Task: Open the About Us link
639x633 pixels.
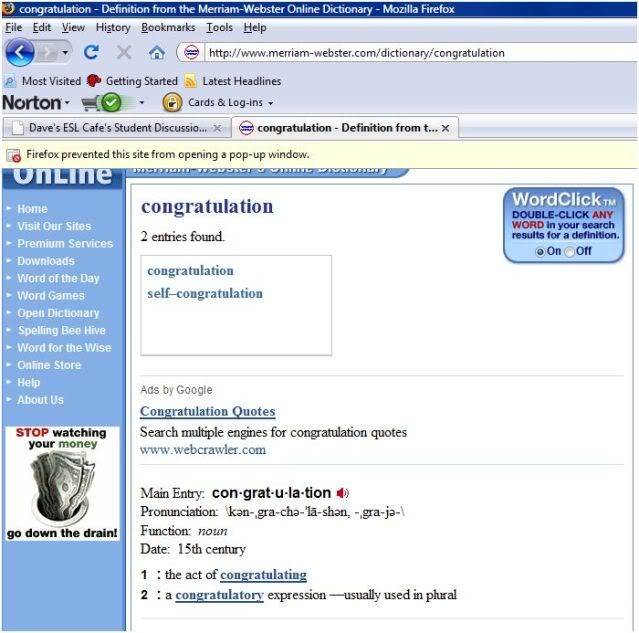Action: 40,400
